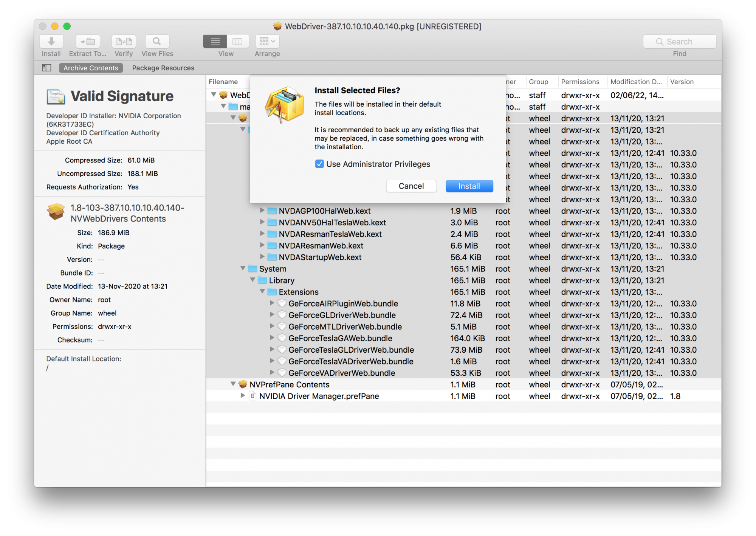Open the Arrange dropdown menu
The height and width of the screenshot is (536, 756).
267,42
